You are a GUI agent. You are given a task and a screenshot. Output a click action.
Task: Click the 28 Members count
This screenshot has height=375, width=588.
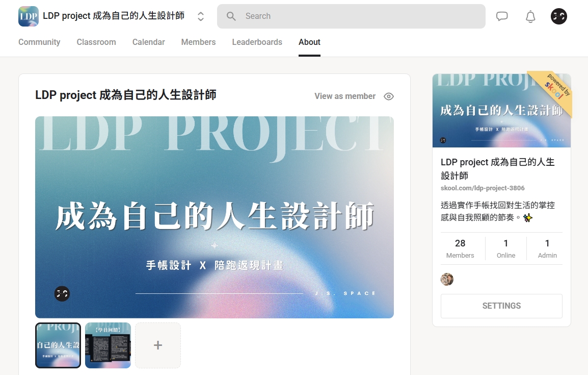tap(460, 248)
